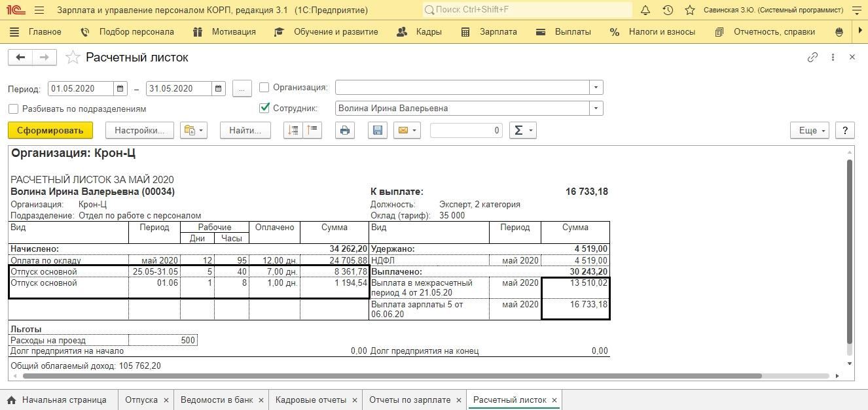868x410 pixels.
Task: Open the sum function dropdown
Action: coord(522,130)
